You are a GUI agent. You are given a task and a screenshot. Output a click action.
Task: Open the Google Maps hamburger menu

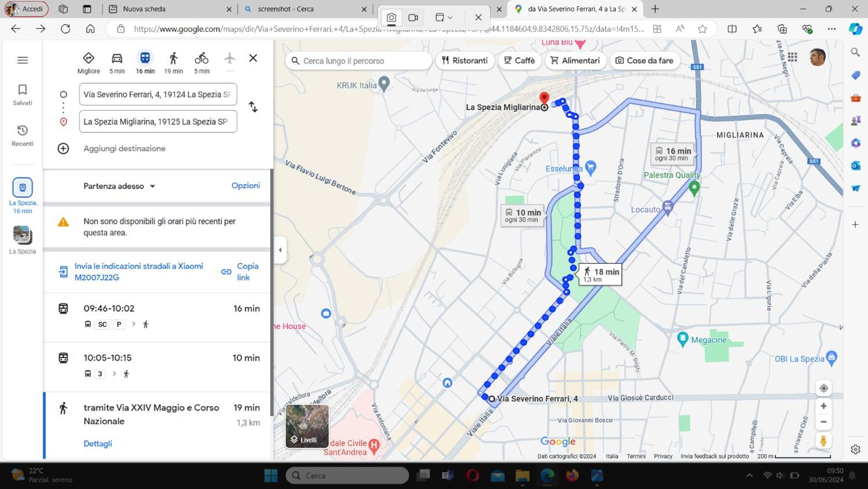(23, 60)
